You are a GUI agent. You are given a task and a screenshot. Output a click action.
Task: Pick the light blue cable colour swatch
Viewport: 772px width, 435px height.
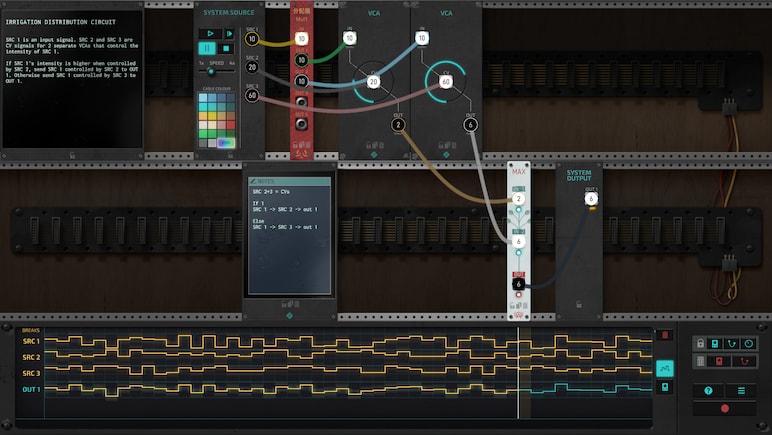[203, 97]
